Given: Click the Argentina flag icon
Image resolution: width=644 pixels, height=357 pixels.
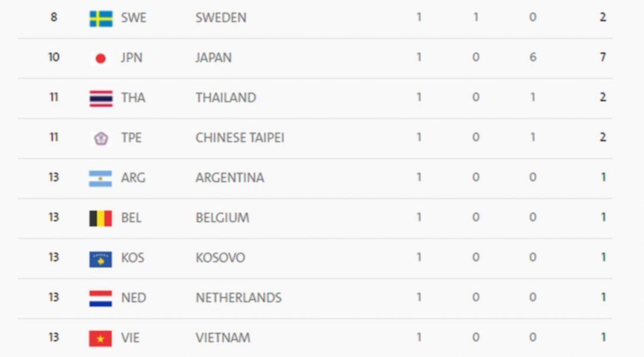Looking at the screenshot, I should click(101, 178).
